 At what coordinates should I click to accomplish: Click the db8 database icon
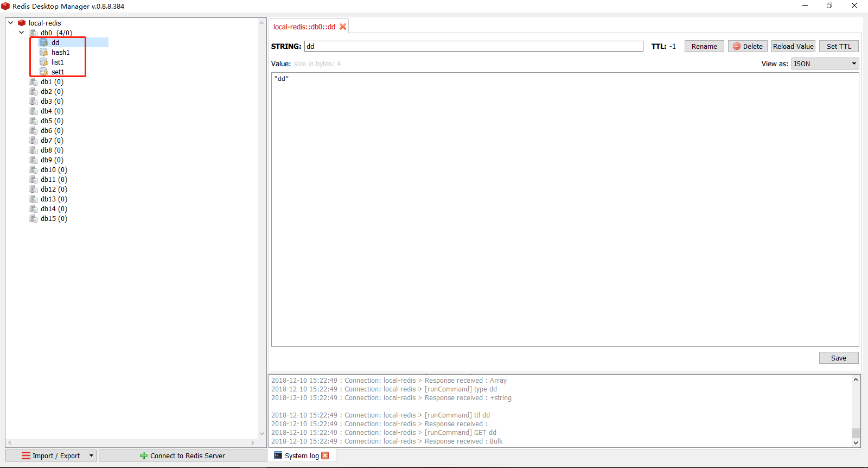point(33,150)
